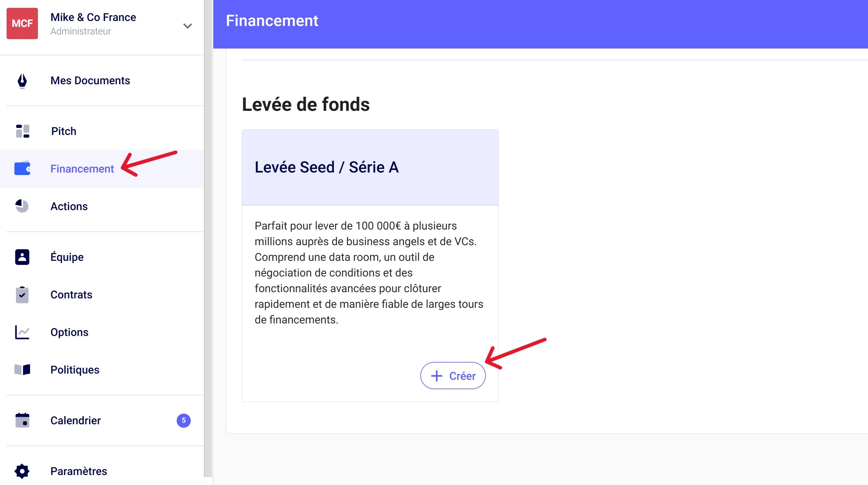The height and width of the screenshot is (485, 868).
Task: Click the Mes Documents pen nib icon
Action: (22, 81)
